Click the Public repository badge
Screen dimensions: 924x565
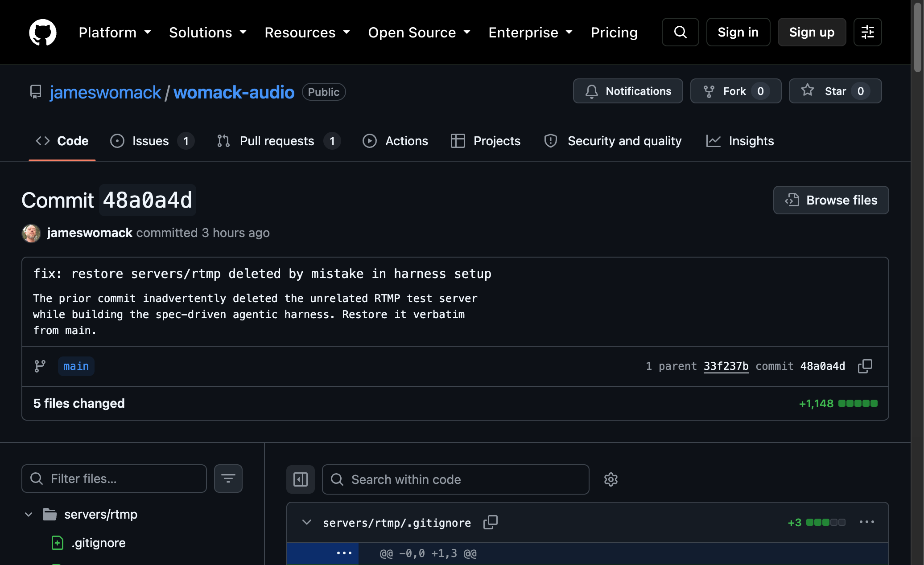coord(324,92)
